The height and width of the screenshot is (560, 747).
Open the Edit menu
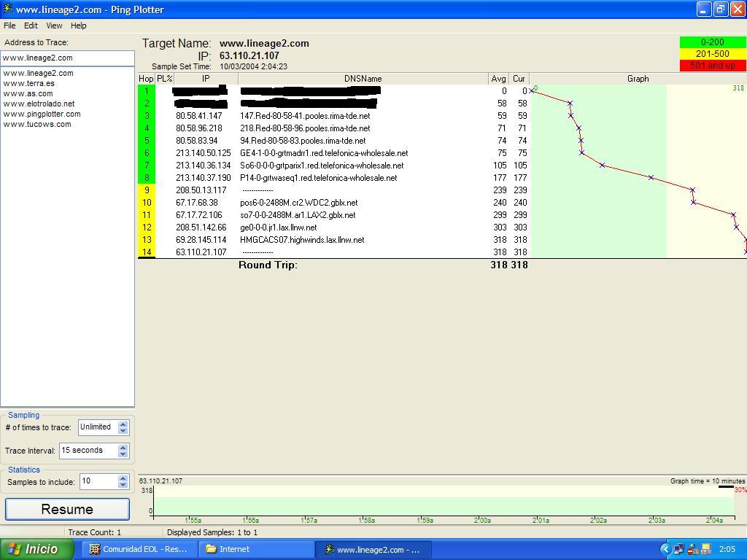click(x=31, y=26)
